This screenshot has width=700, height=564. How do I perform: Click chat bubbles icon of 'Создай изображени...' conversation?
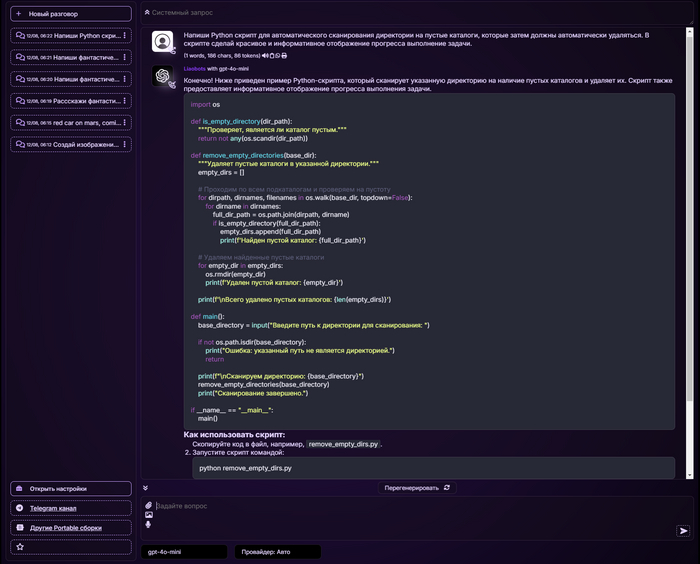(x=20, y=144)
